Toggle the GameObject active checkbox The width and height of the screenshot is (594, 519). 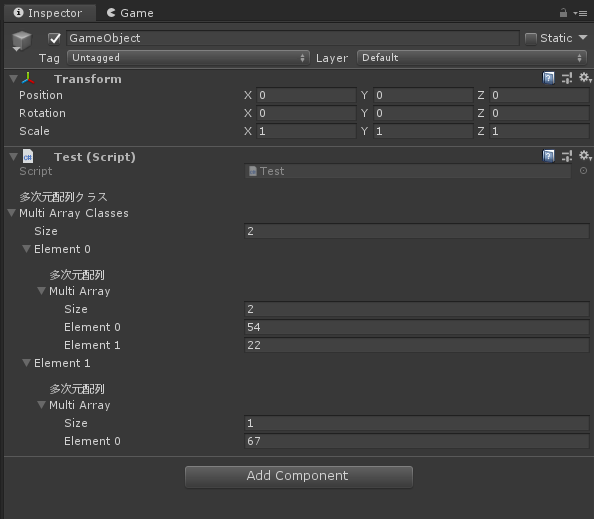click(55, 38)
